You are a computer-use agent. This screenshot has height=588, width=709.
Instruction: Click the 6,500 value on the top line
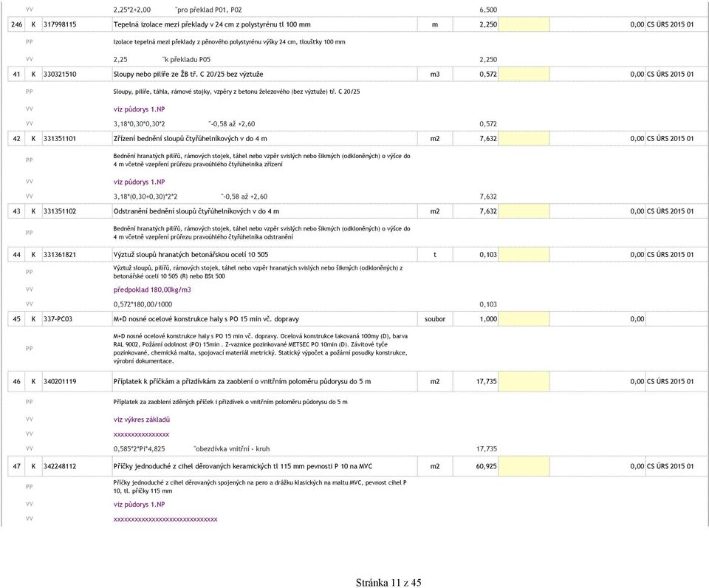(x=488, y=10)
